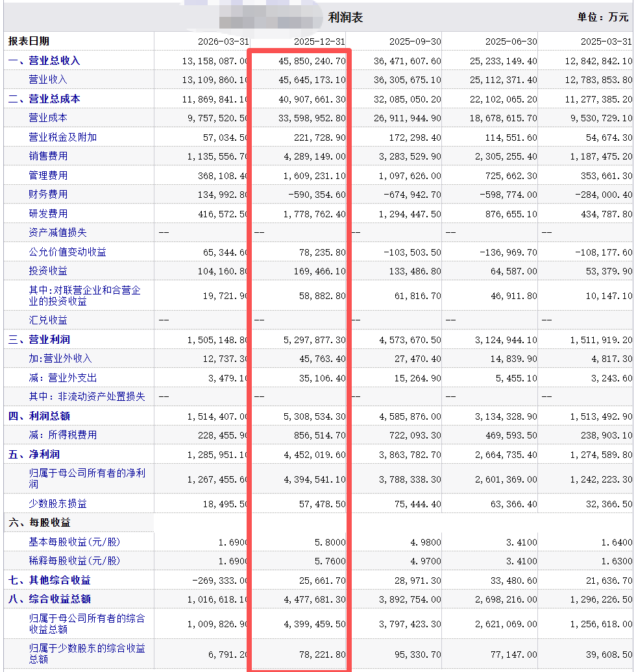The width and height of the screenshot is (636, 672).
Task: Open the 研发费用 link
Action: [48, 213]
